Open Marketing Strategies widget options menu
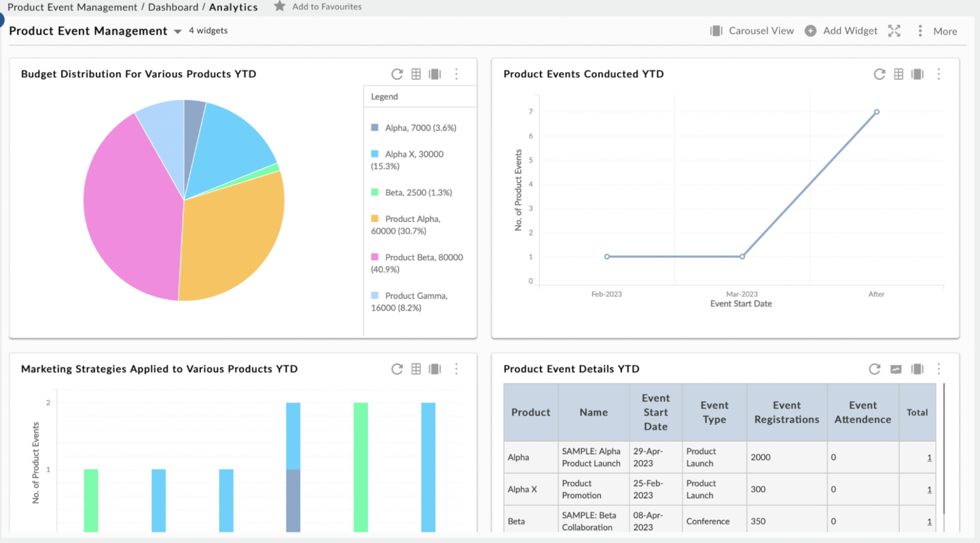This screenshot has width=980, height=543. (456, 369)
